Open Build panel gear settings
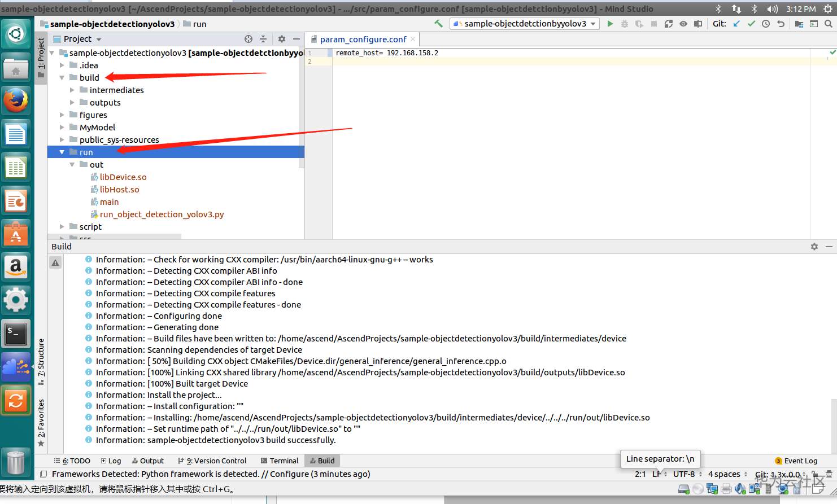This screenshot has height=504, width=837. pos(814,247)
